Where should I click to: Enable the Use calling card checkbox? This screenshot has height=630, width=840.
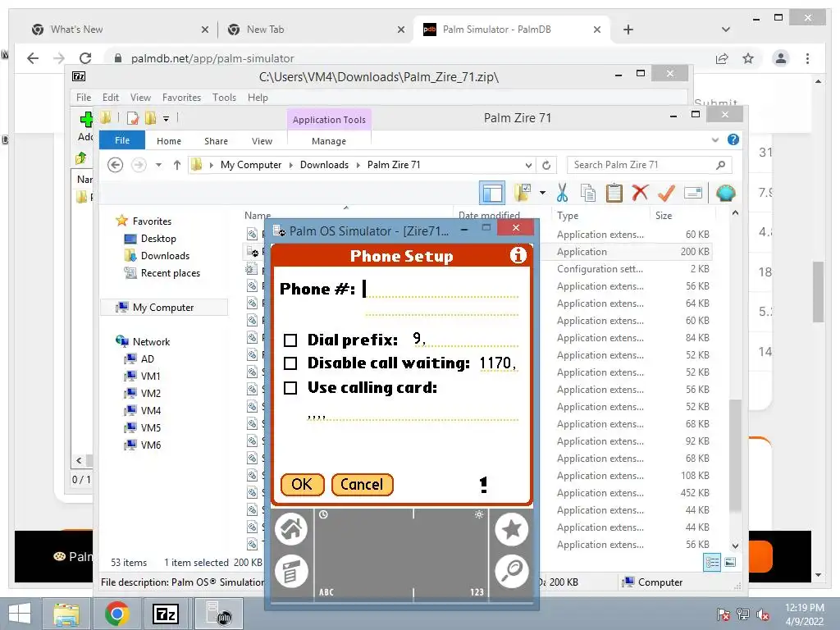click(290, 388)
